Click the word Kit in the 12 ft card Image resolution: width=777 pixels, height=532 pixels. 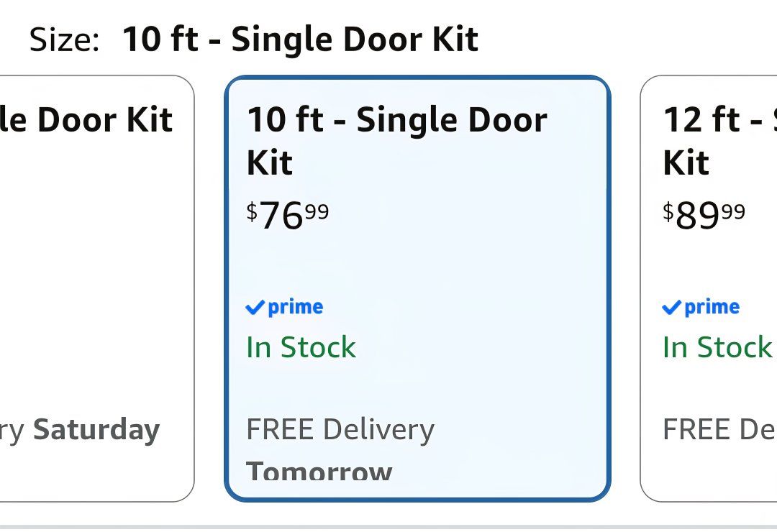point(686,162)
